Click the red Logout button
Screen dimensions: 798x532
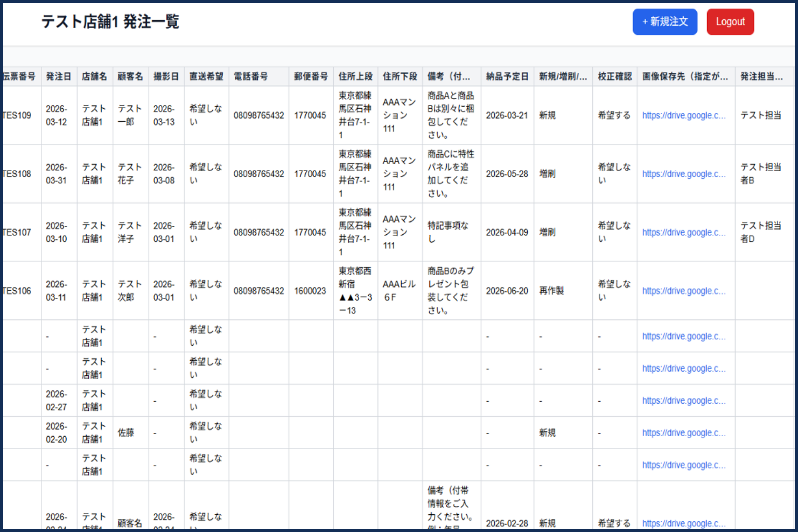coord(730,22)
